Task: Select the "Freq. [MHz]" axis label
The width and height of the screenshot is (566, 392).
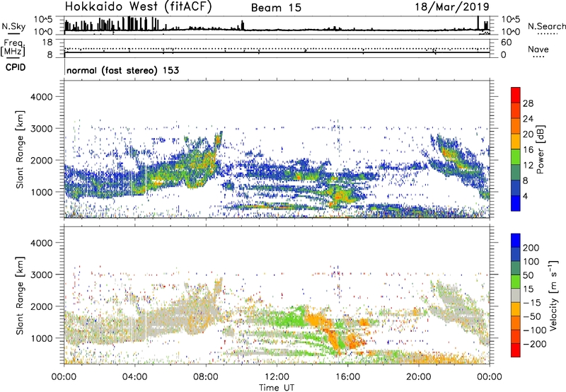Action: tap(13, 48)
